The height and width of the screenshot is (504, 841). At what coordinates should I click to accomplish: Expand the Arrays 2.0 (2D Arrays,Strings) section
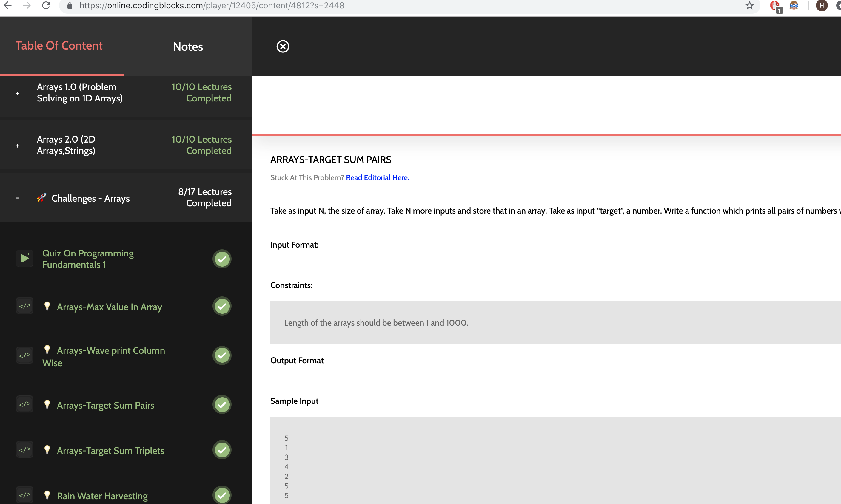coord(17,146)
